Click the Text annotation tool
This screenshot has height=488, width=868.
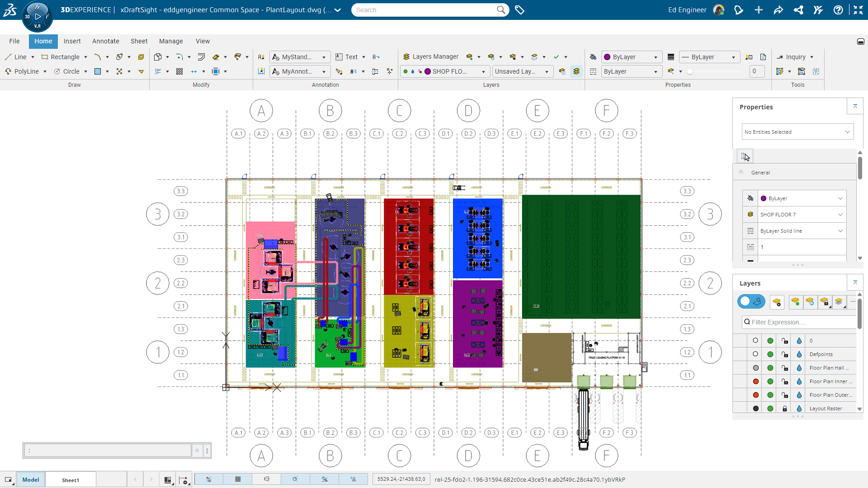pyautogui.click(x=347, y=57)
